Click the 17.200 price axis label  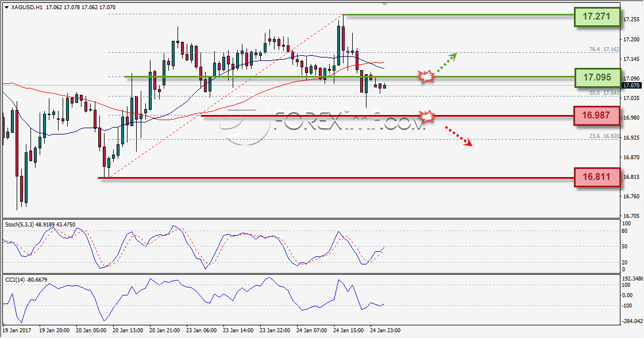[631, 40]
